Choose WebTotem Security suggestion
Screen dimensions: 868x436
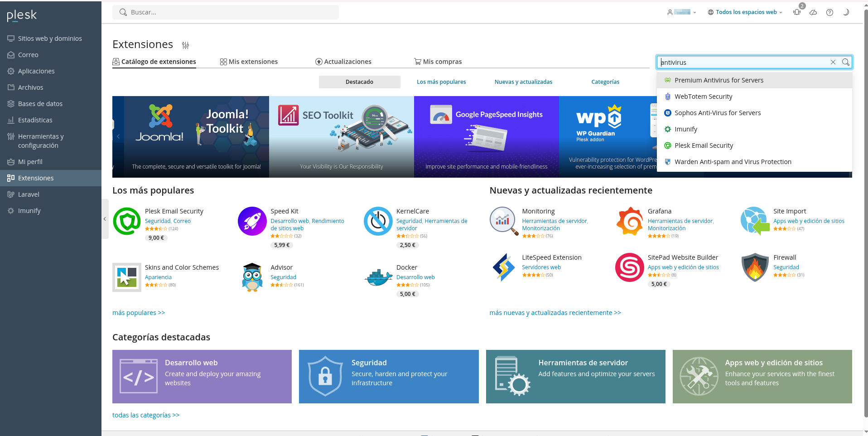tap(754, 97)
